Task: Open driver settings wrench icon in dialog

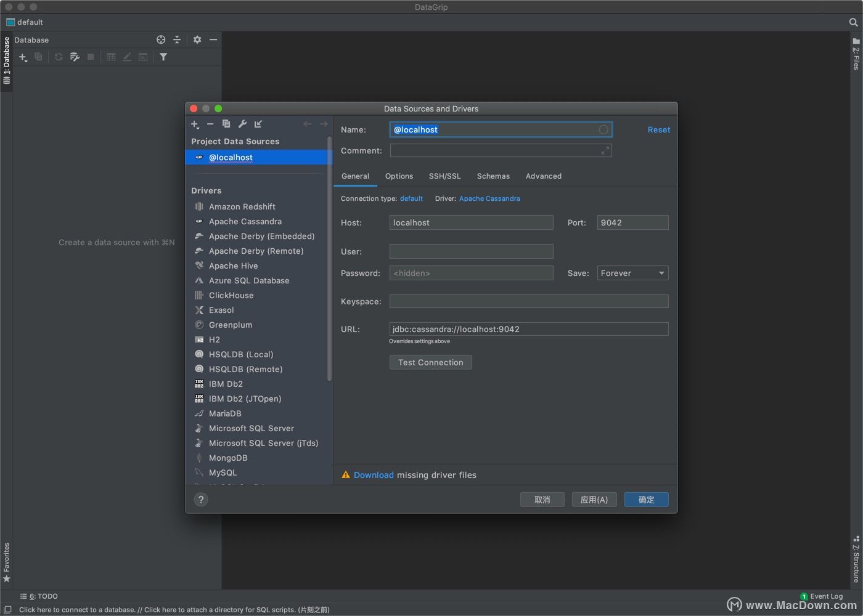Action: point(242,124)
